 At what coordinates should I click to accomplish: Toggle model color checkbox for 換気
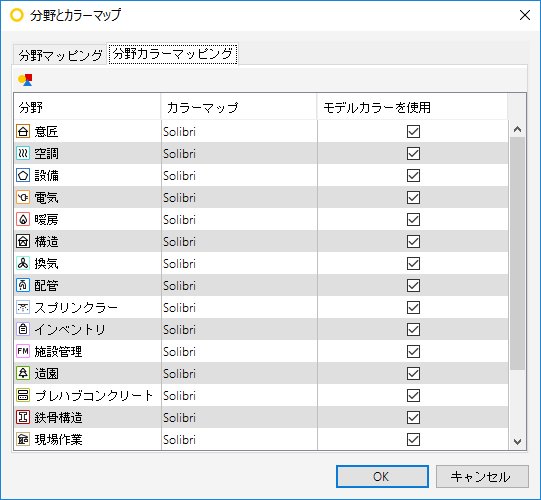413,263
